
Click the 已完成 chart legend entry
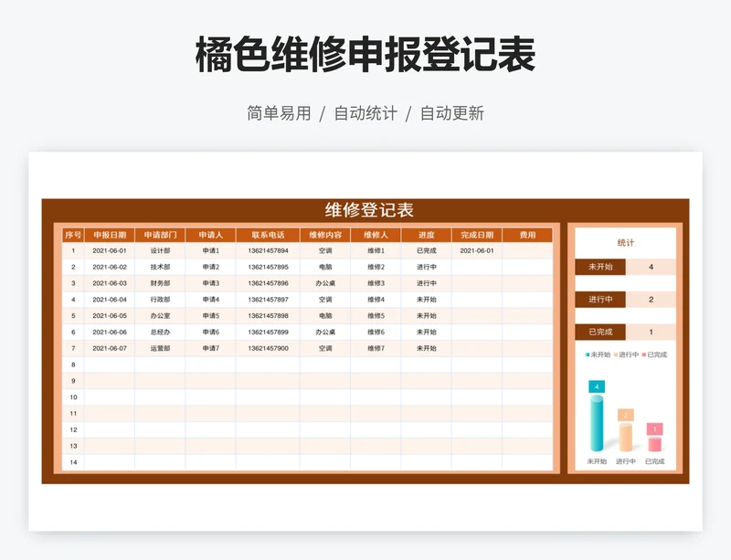654,354
